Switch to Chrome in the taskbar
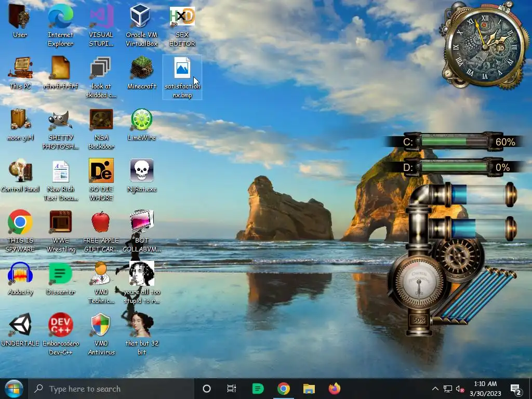Image resolution: width=532 pixels, height=399 pixels. 284,389
